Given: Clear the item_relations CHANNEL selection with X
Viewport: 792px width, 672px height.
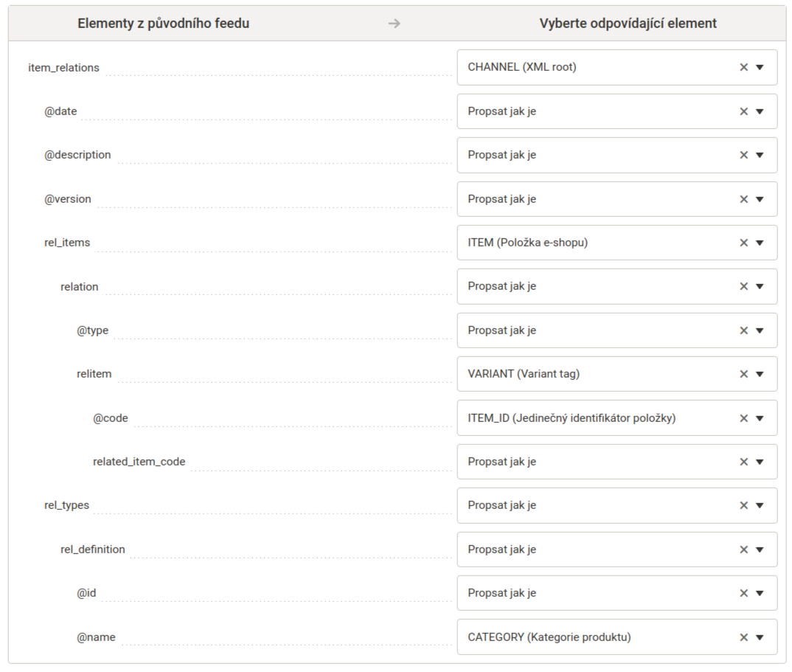Looking at the screenshot, I should pyautogui.click(x=743, y=67).
